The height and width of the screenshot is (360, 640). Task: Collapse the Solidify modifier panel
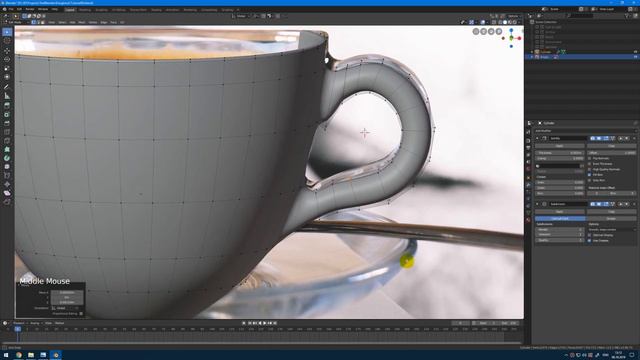point(538,138)
